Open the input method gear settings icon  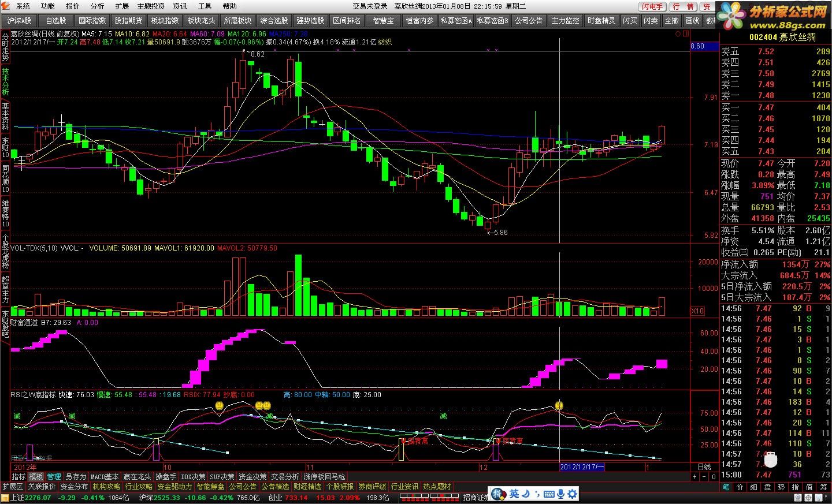572,494
